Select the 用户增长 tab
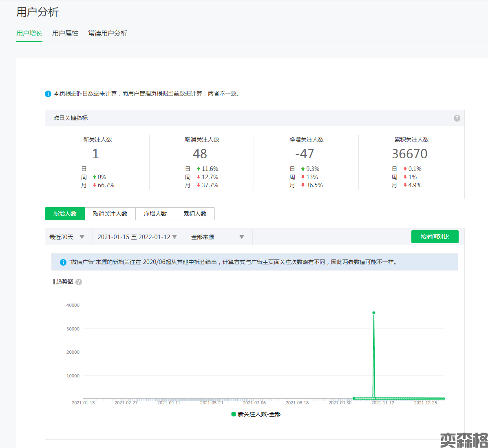488x448 pixels. (x=29, y=33)
